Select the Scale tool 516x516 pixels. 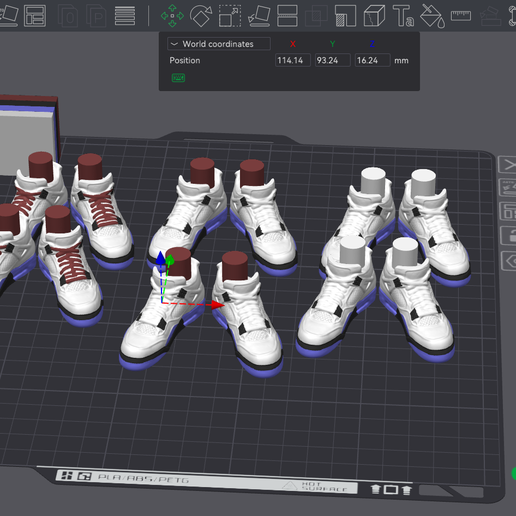pos(230,15)
